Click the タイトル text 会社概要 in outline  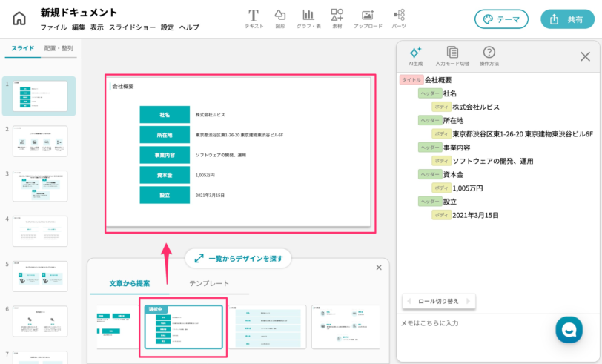438,80
